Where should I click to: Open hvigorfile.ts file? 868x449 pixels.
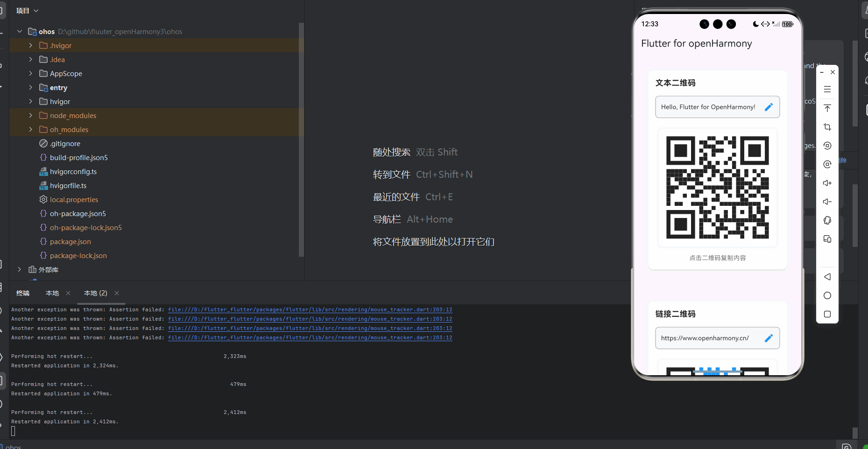coord(68,186)
